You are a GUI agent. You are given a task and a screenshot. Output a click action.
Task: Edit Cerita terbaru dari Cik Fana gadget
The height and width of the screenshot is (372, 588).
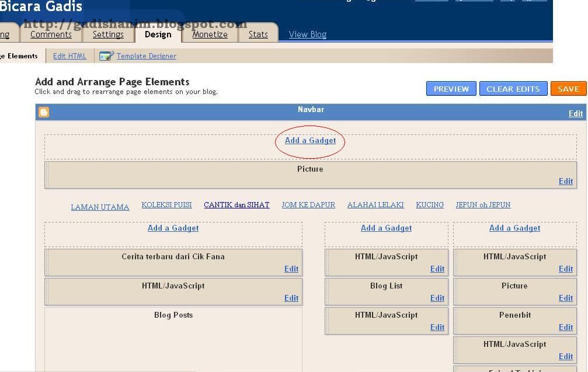[291, 269]
